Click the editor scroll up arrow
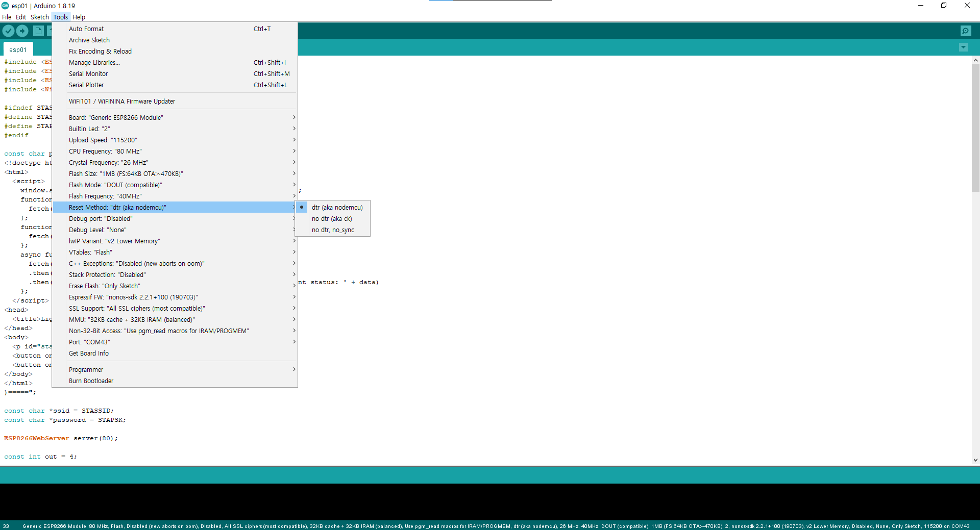 [975, 60]
